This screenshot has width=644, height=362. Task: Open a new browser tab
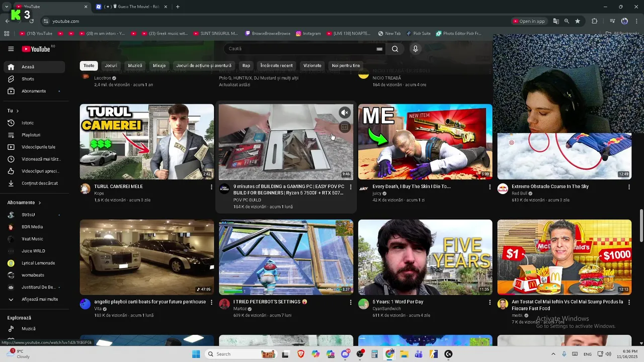(178, 7)
